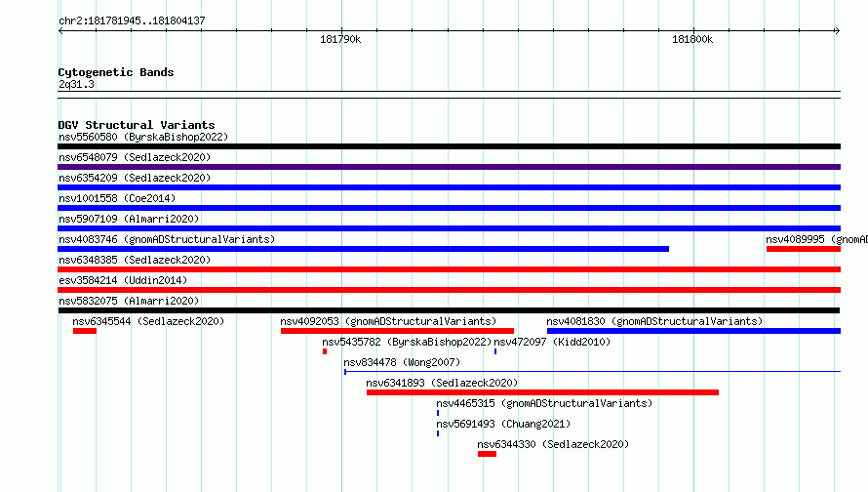Click the nsv5560580 (ByrskaBishop2022) label
The width and height of the screenshot is (868, 492).
tap(143, 137)
